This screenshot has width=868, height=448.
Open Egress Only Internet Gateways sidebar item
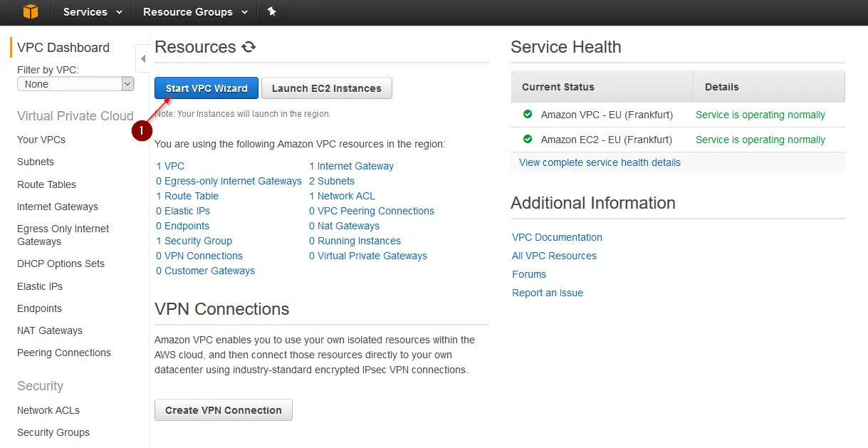[63, 235]
